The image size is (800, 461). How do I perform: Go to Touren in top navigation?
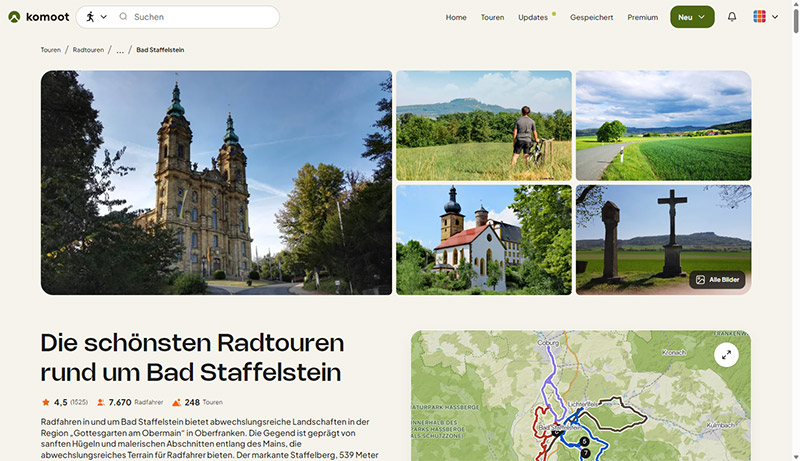[492, 17]
